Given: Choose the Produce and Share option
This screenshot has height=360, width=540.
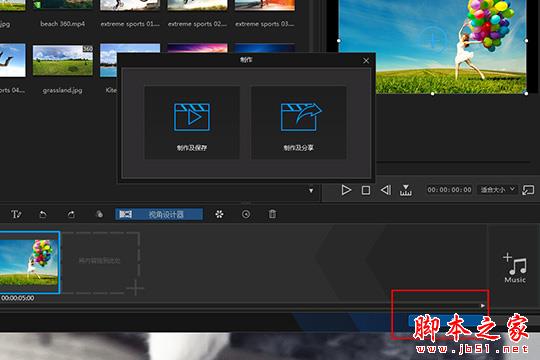Looking at the screenshot, I should [299, 123].
